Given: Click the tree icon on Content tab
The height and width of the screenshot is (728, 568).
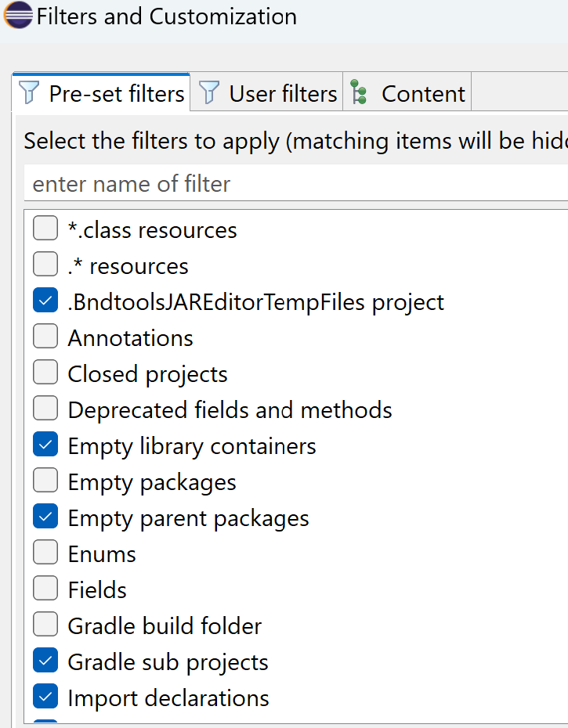Looking at the screenshot, I should point(360,93).
